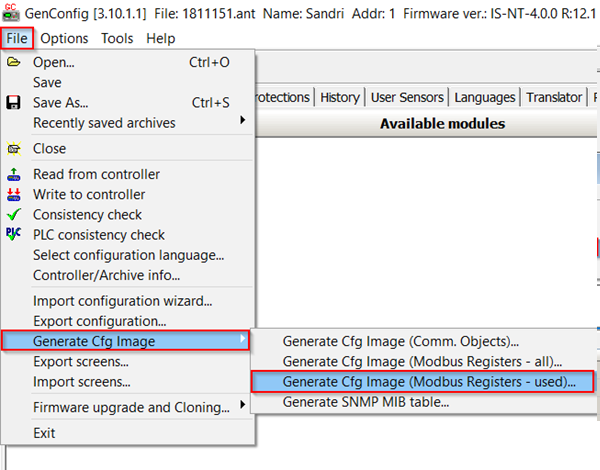Image resolution: width=600 pixels, height=470 pixels.
Task: Open the Options menu
Action: (x=64, y=38)
